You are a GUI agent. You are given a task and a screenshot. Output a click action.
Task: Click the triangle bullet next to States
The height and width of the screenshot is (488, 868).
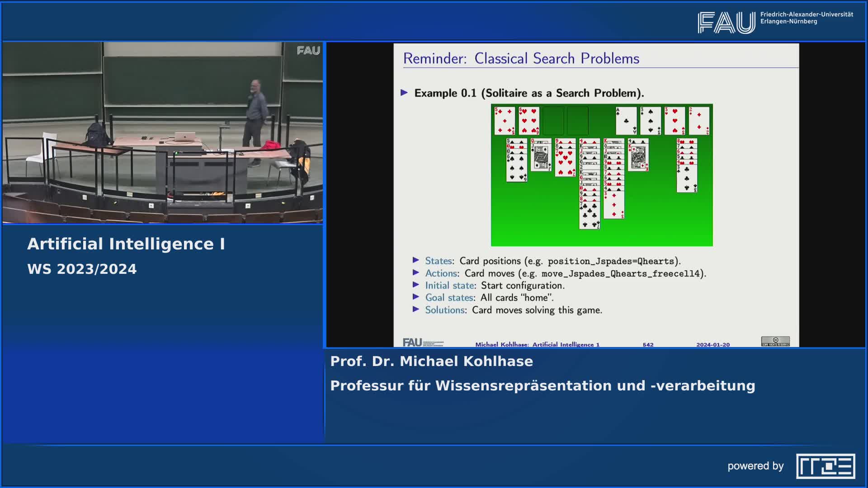click(416, 260)
